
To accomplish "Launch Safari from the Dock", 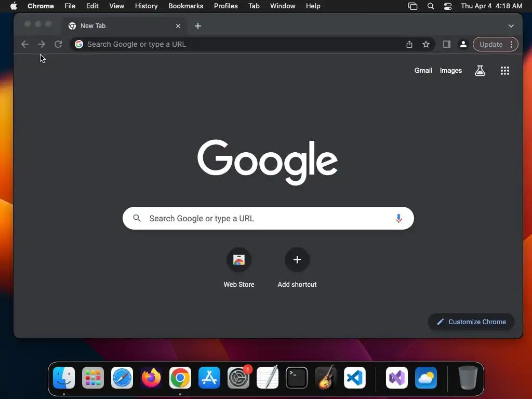I will coord(122,378).
